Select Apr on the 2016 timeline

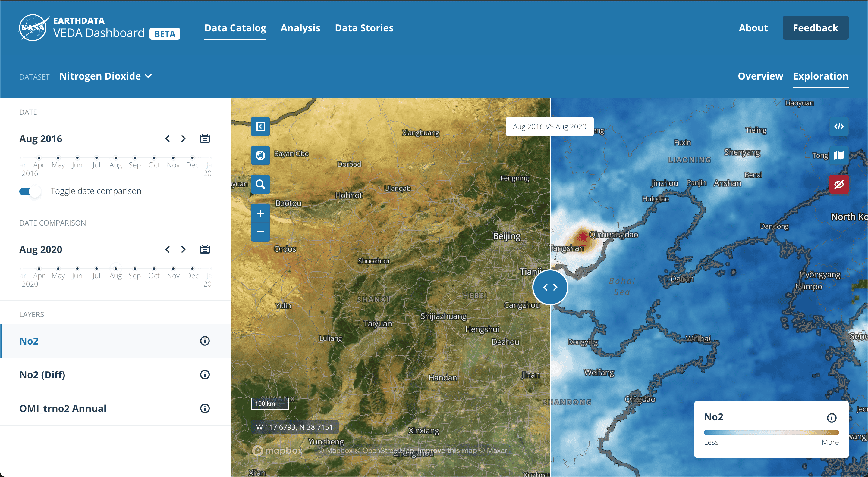39,158
